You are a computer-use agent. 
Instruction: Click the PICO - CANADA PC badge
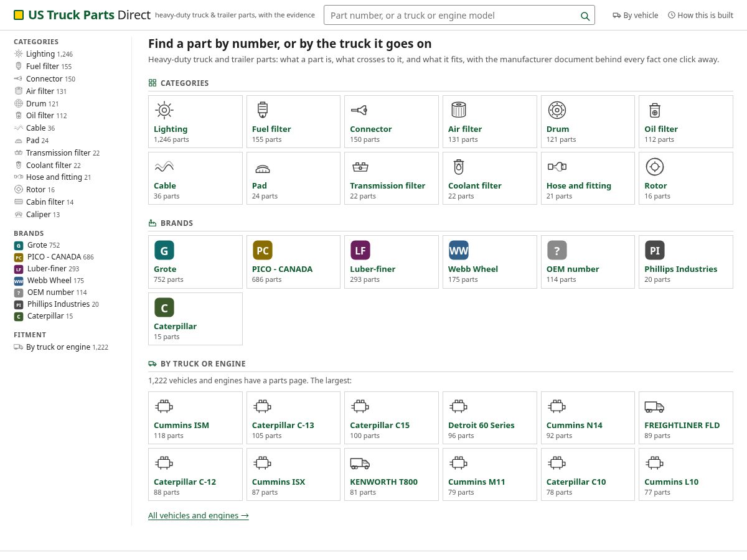[262, 250]
